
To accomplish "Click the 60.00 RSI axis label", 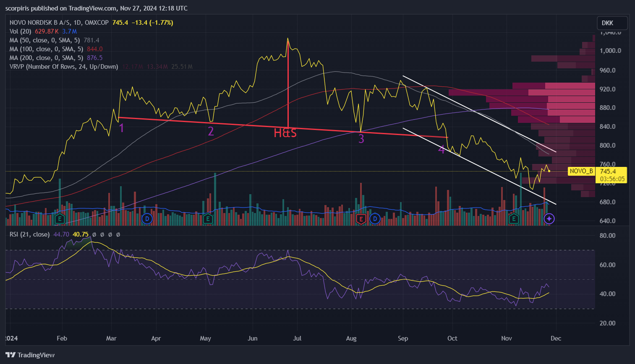I will [x=608, y=265].
